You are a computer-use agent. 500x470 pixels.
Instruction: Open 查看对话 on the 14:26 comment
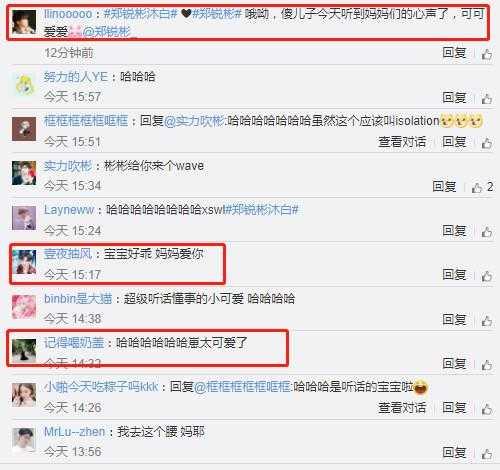402,408
